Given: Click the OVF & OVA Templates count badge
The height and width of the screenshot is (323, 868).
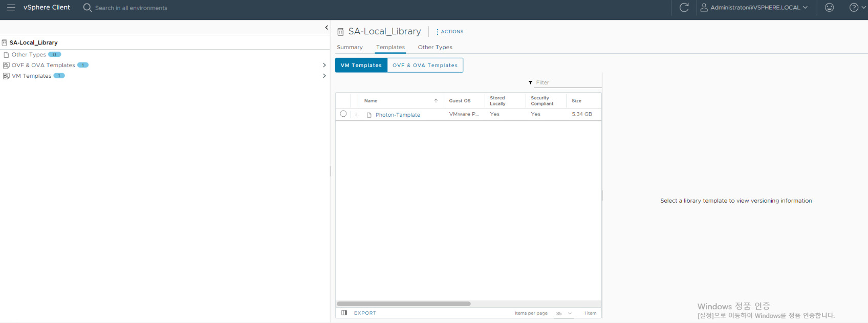Looking at the screenshot, I should [83, 65].
